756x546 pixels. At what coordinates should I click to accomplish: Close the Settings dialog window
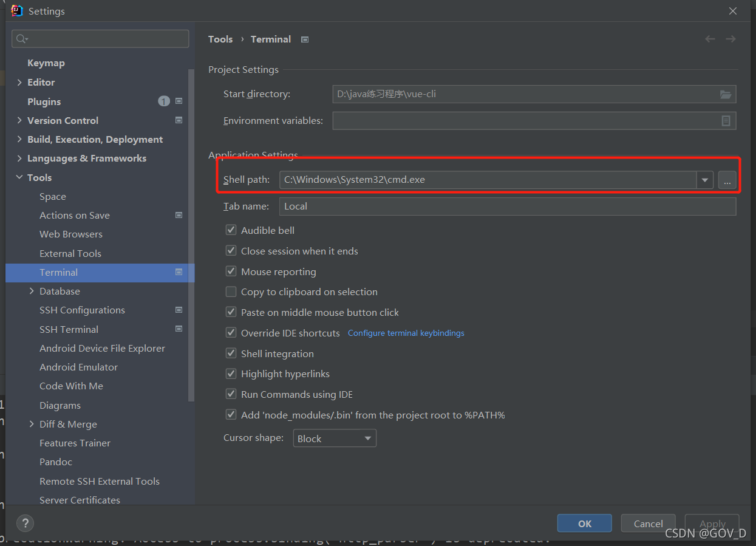tap(733, 11)
